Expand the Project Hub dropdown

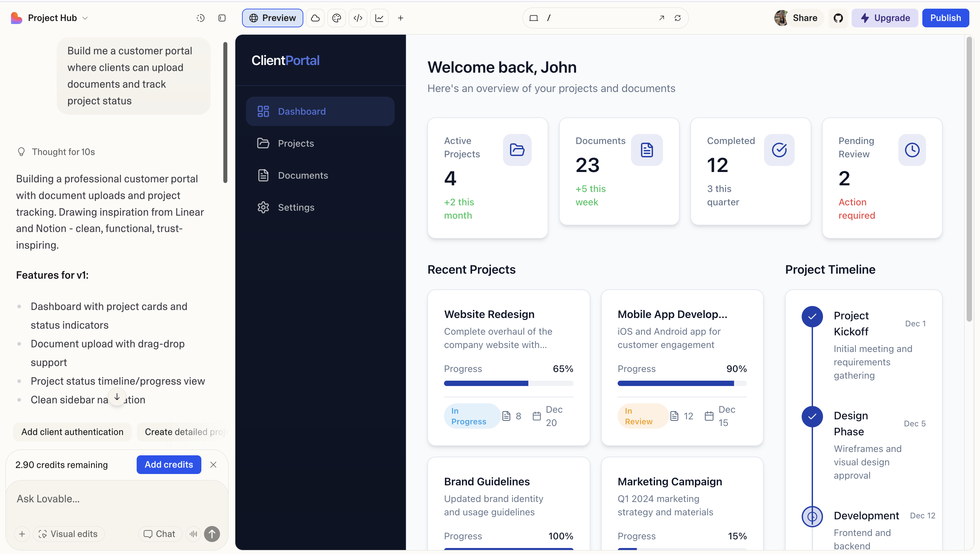85,18
